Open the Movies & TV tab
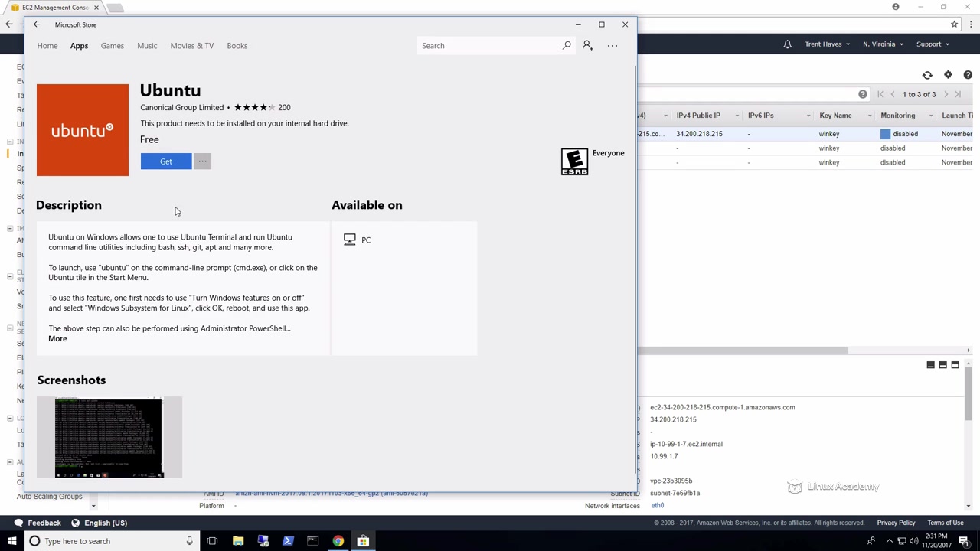980x551 pixels. pos(192,45)
